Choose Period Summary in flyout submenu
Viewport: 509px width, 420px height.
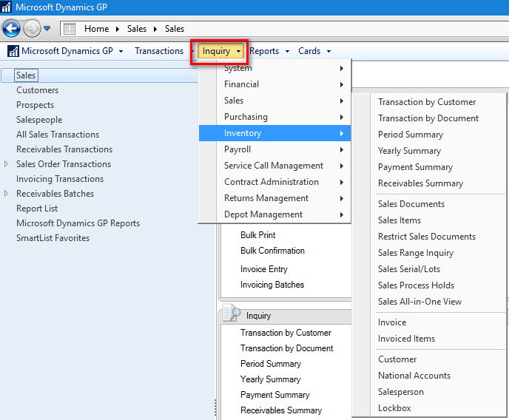pyautogui.click(x=411, y=135)
